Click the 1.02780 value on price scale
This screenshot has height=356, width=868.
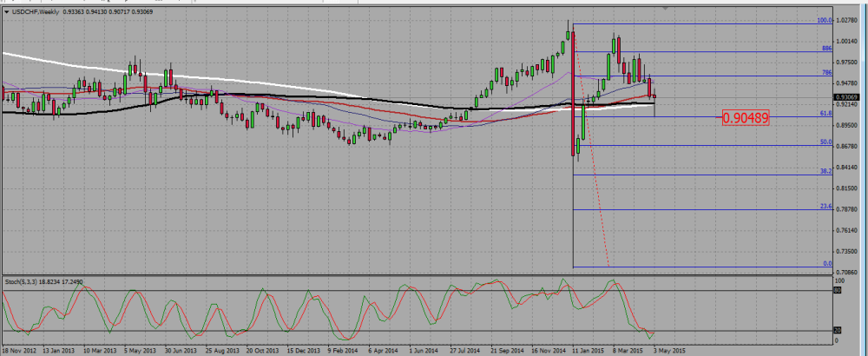click(x=847, y=21)
